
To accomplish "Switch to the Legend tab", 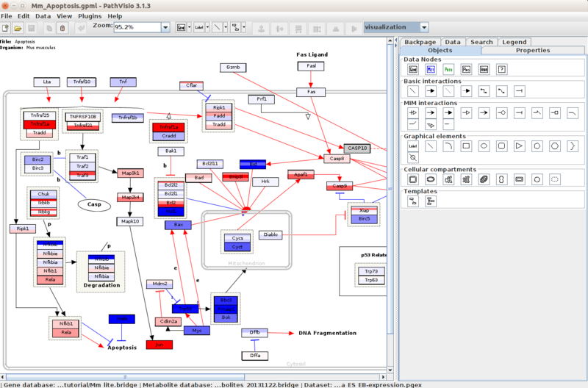I will point(514,42).
